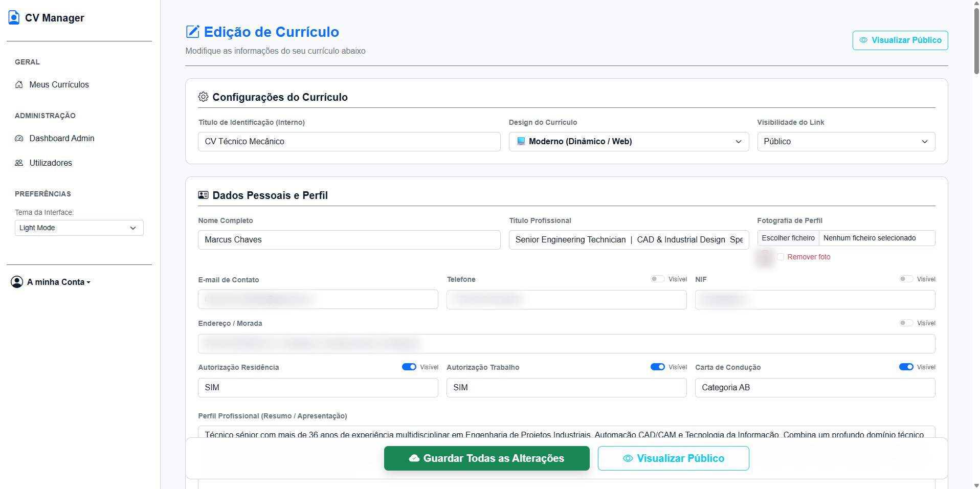Click the Configurações do Currículo section heading
This screenshot has width=980, height=489.
(x=280, y=97)
